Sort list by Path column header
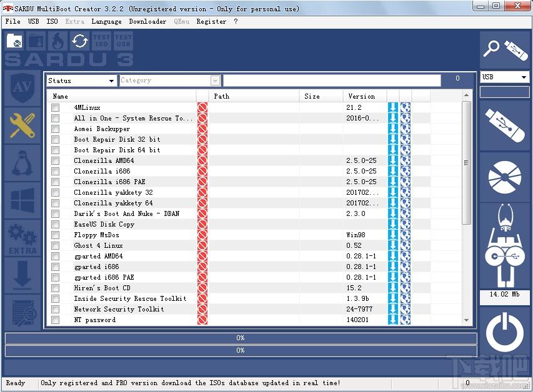533x392 pixels. [x=254, y=96]
